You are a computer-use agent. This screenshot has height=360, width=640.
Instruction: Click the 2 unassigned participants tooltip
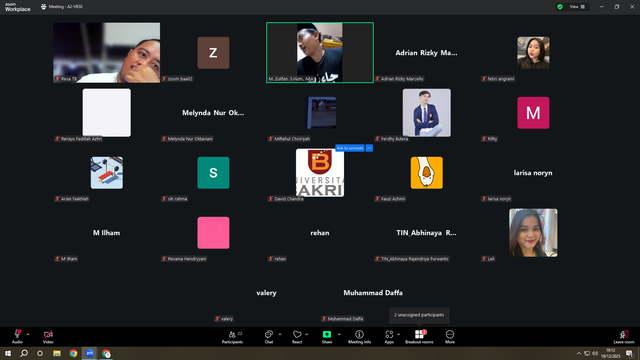[x=419, y=315]
